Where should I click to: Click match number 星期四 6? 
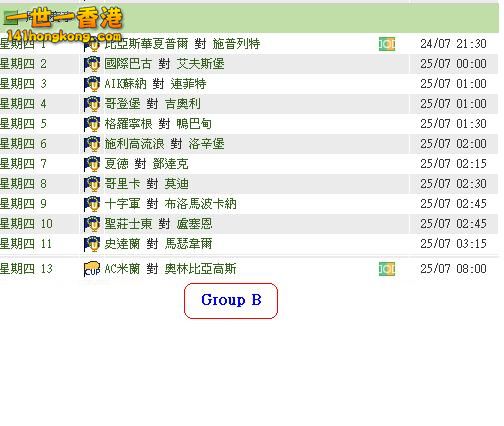coord(23,144)
